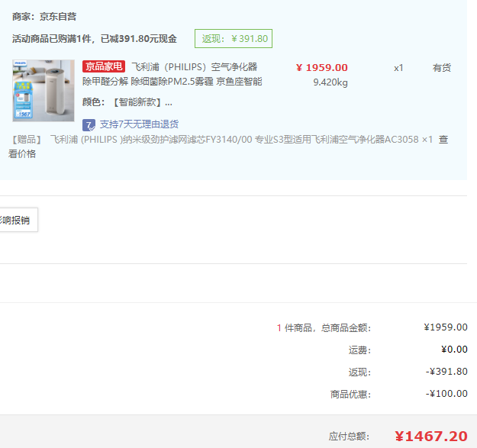Open the Philips air purifier product thumbnail

pos(44,91)
